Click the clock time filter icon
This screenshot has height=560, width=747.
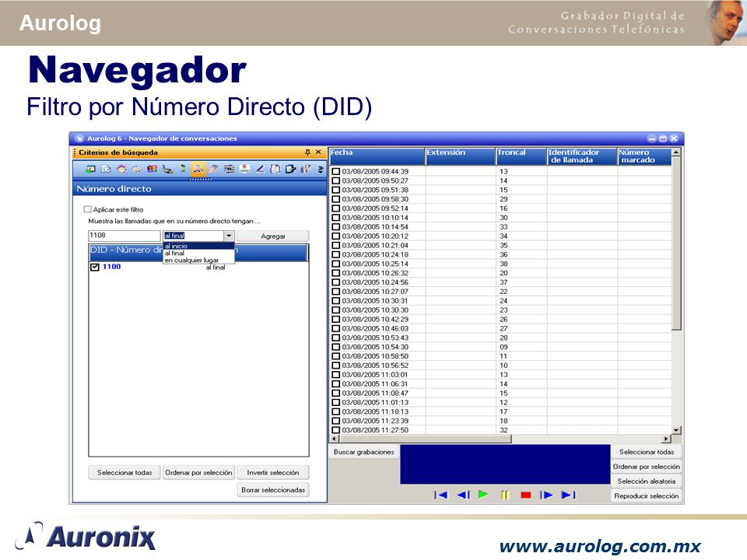point(121,169)
